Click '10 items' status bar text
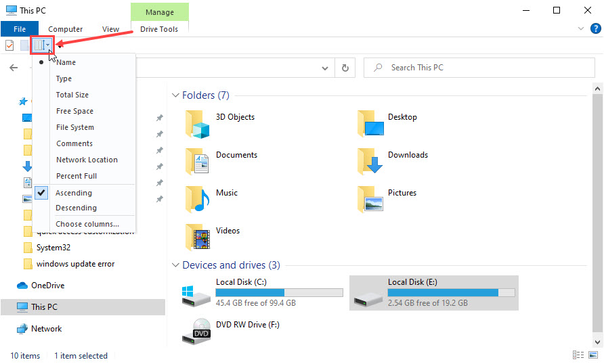 (25, 356)
